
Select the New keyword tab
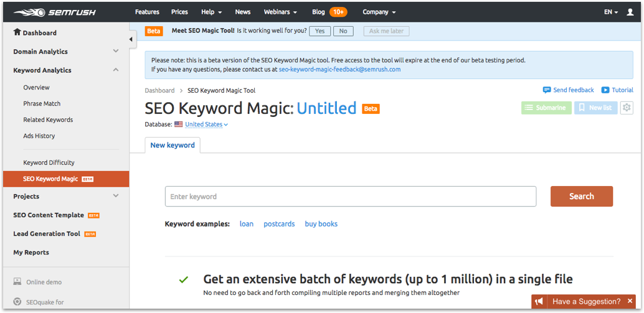coord(173,145)
